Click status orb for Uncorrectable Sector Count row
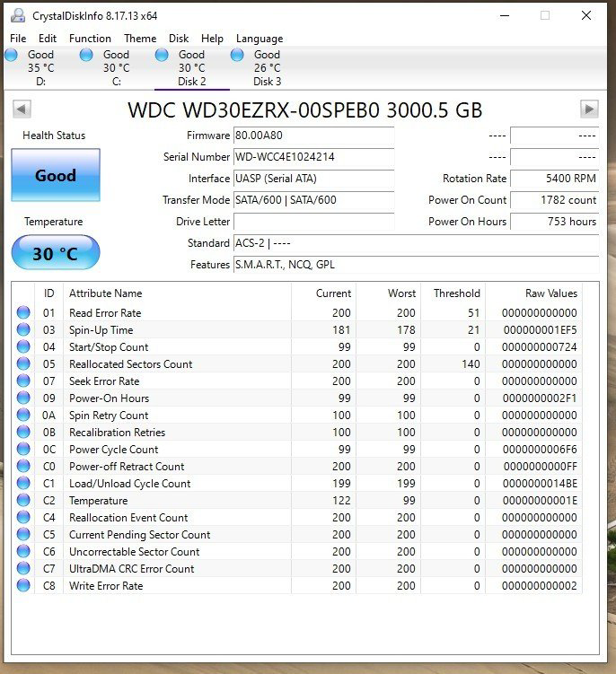 tap(23, 551)
